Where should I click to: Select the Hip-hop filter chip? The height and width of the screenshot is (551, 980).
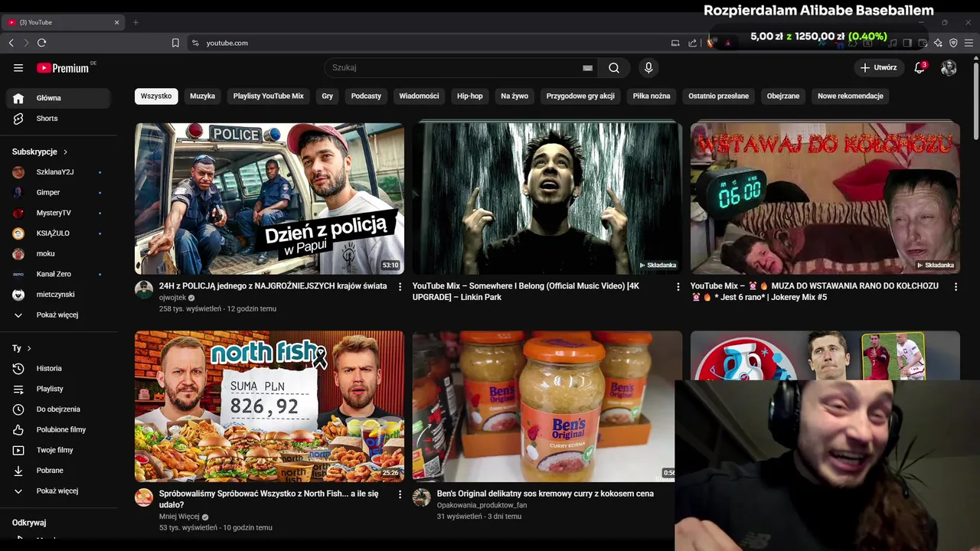click(470, 96)
